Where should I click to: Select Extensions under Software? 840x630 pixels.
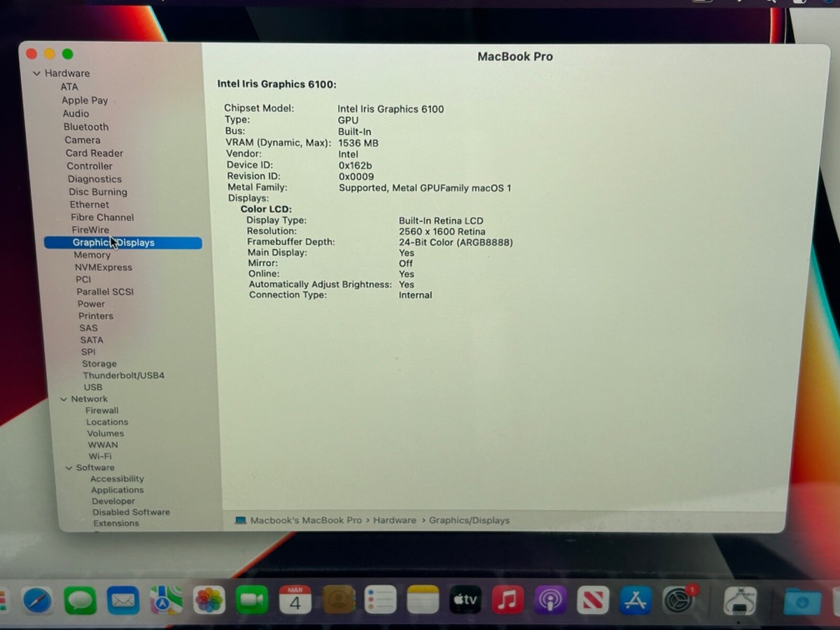(x=116, y=524)
